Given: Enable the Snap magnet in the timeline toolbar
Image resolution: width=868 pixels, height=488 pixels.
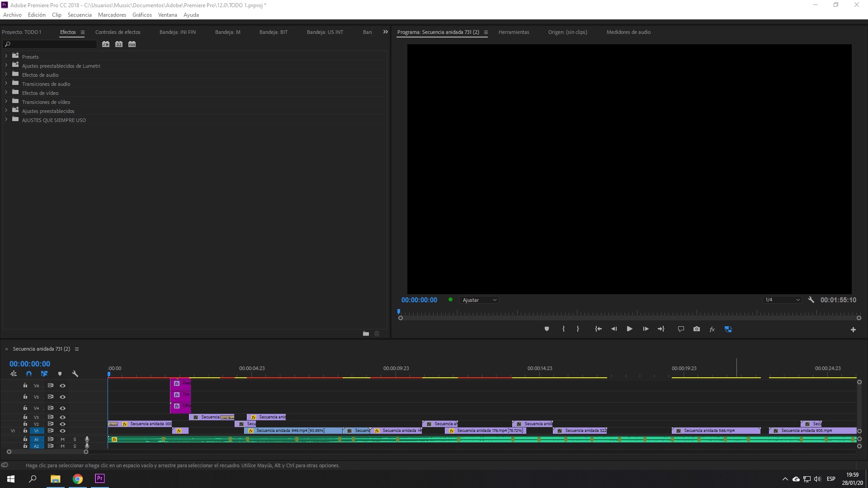Looking at the screenshot, I should point(28,374).
